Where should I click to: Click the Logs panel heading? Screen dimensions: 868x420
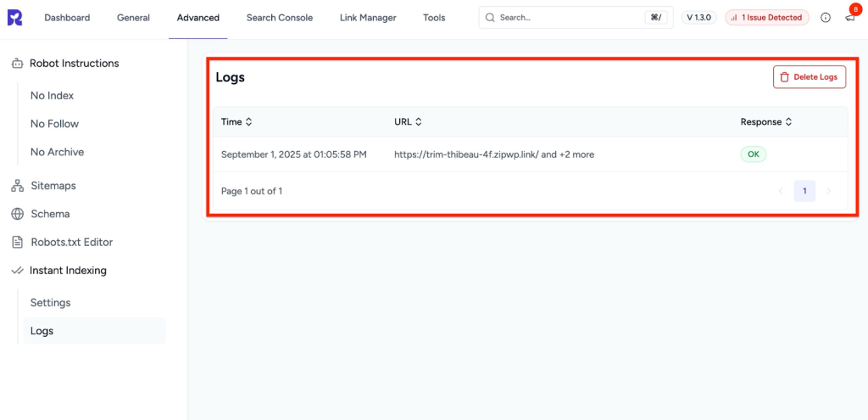tap(231, 77)
